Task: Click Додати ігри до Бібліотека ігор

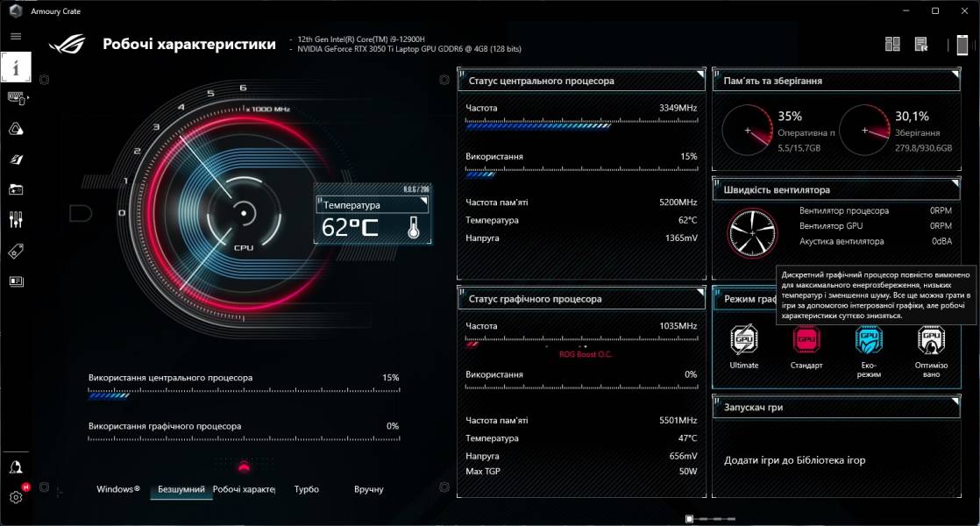Action: point(794,460)
